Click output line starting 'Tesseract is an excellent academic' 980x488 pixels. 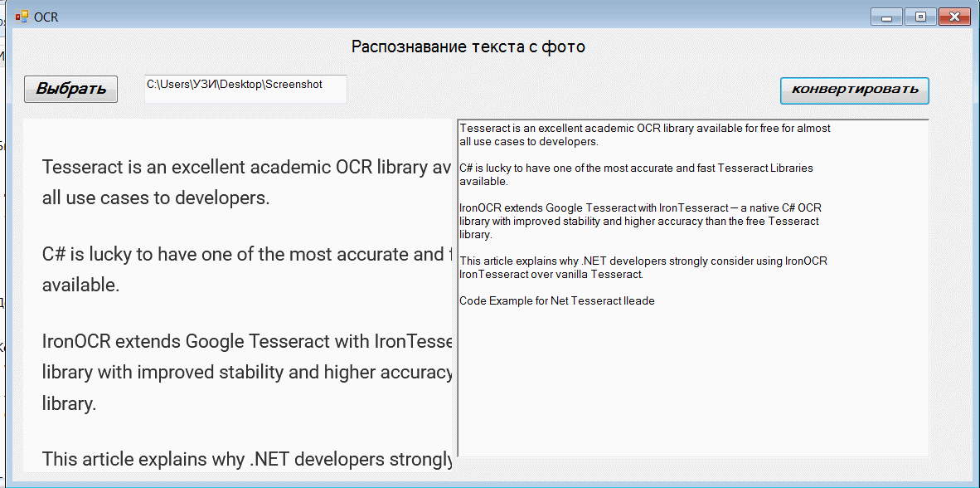click(x=645, y=129)
